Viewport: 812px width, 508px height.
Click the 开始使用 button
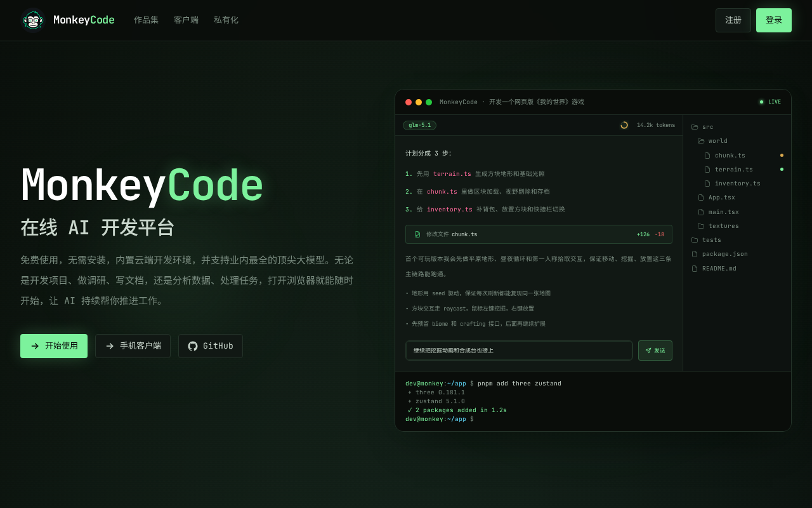pyautogui.click(x=54, y=346)
